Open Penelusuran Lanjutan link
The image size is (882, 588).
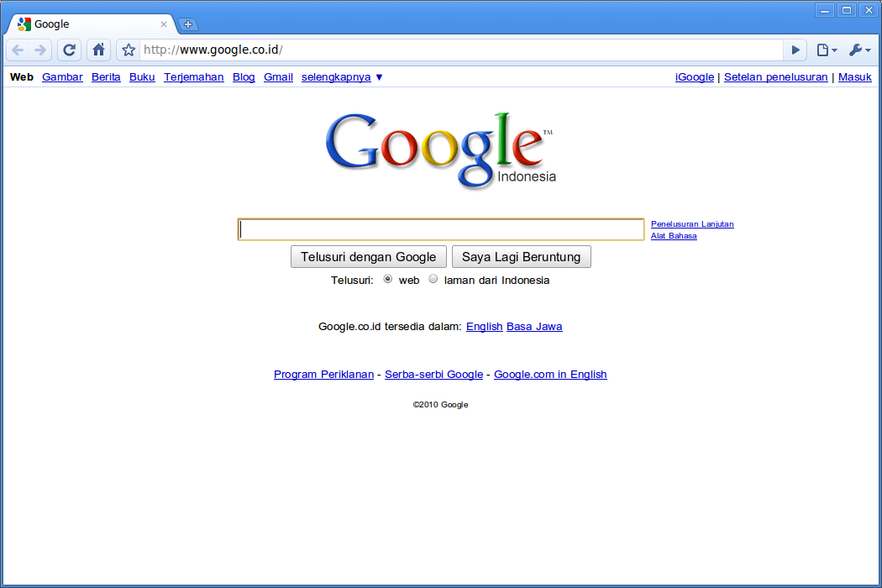click(691, 223)
